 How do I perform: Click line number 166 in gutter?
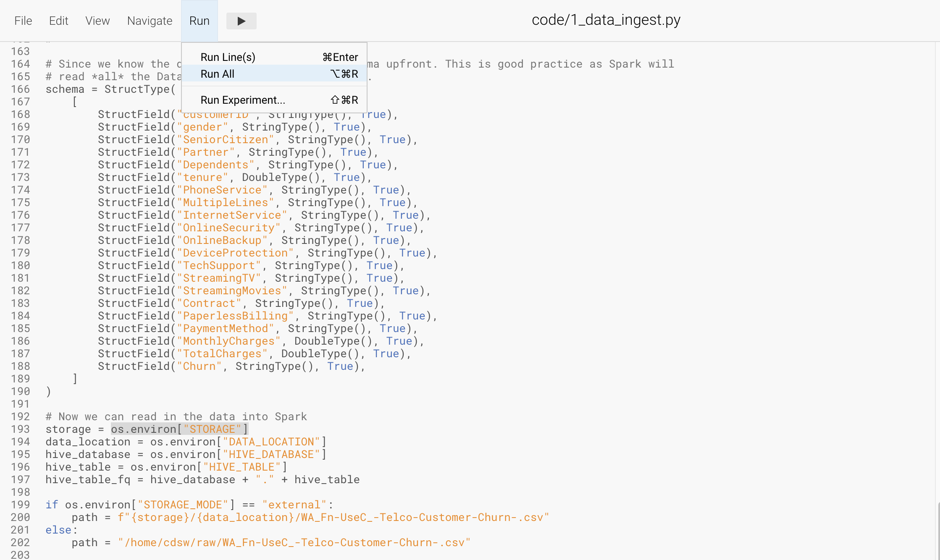20,89
